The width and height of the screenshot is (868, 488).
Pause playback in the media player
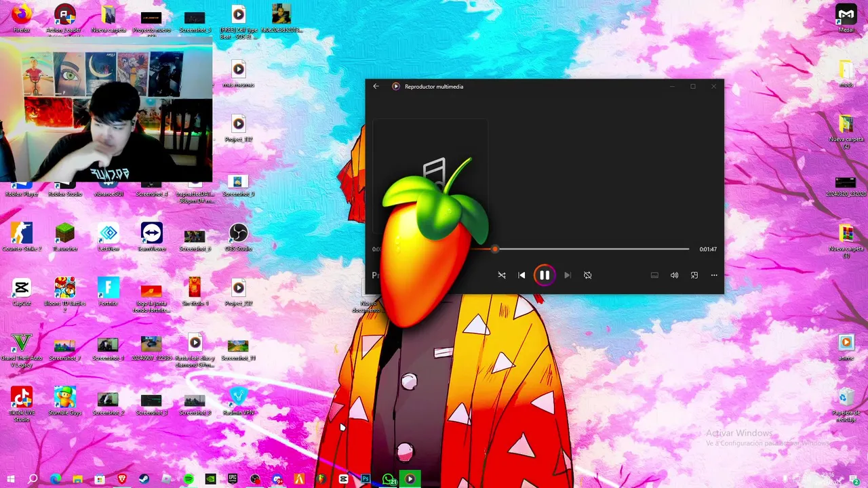point(545,275)
